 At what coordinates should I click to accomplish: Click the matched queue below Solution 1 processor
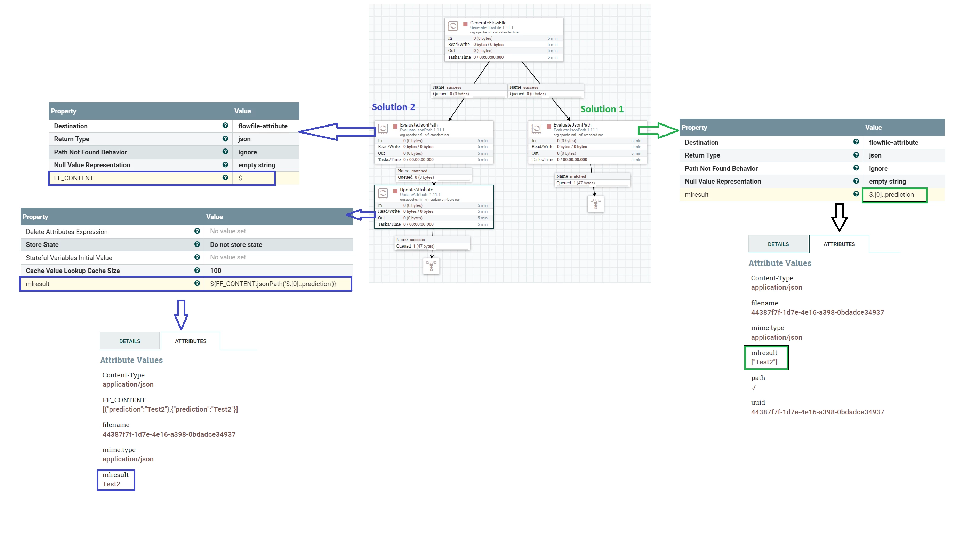pos(592,179)
